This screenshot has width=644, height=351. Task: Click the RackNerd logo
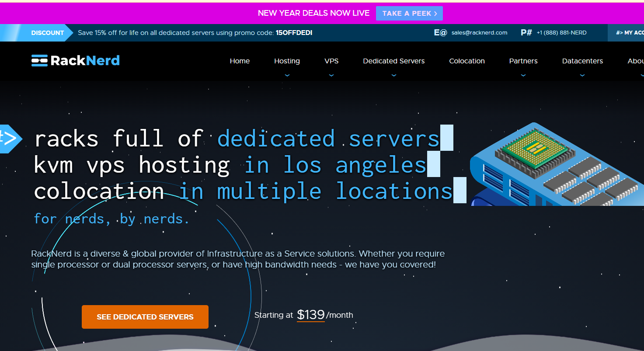[76, 60]
